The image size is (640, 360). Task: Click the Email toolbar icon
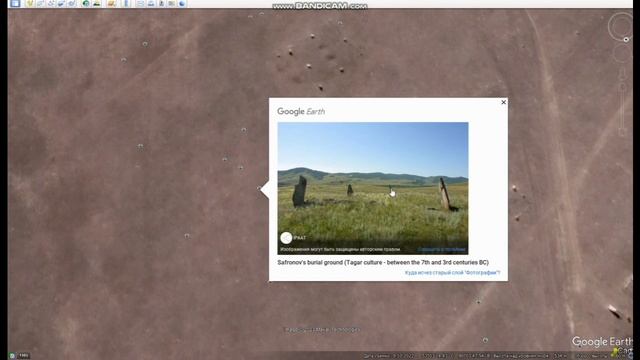tap(141, 3)
